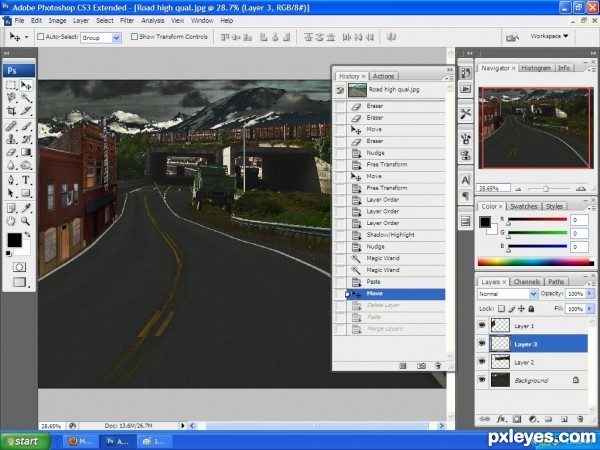Enable Auto-Select checkbox

coord(40,37)
